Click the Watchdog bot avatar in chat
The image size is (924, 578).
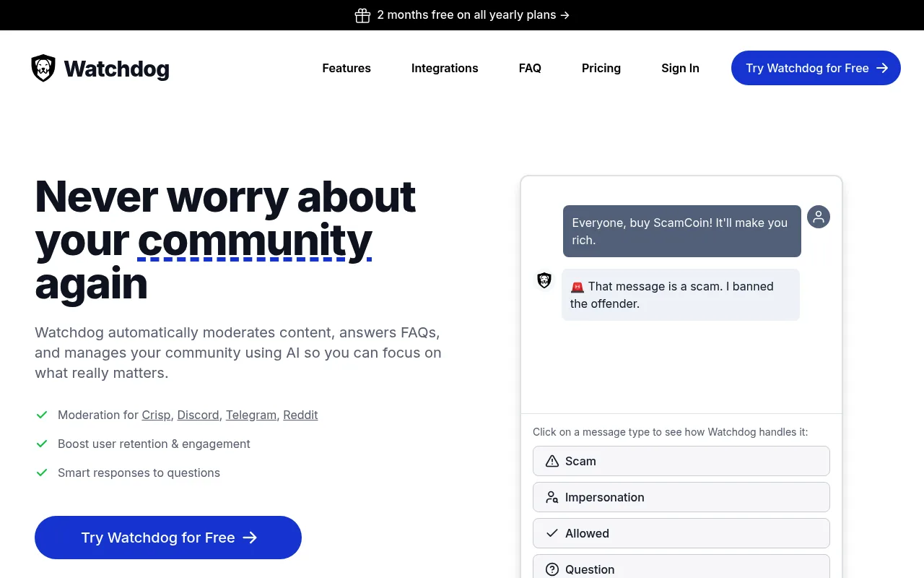[x=544, y=280]
